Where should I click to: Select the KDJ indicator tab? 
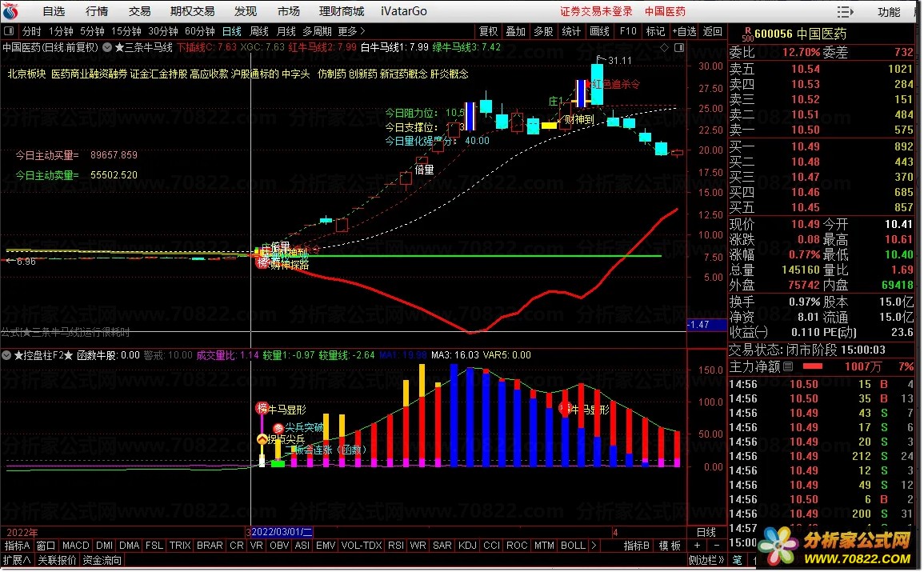[x=467, y=546]
